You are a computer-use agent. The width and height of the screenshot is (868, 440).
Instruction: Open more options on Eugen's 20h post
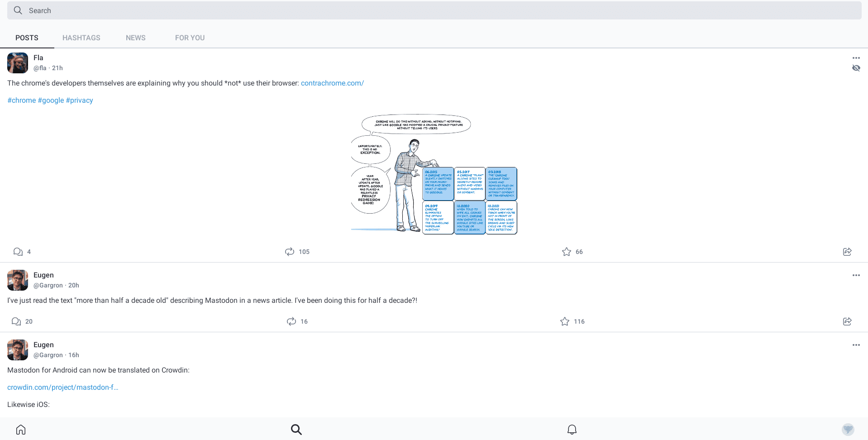856,275
